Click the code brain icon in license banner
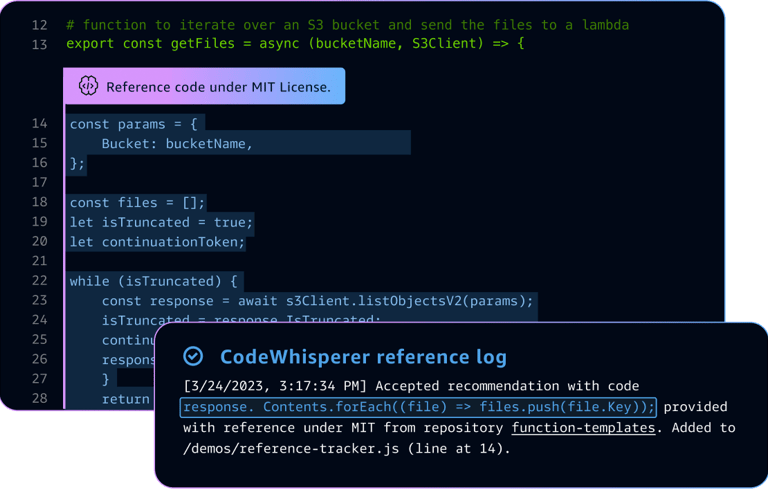This screenshot has width=768, height=490. pos(88,86)
